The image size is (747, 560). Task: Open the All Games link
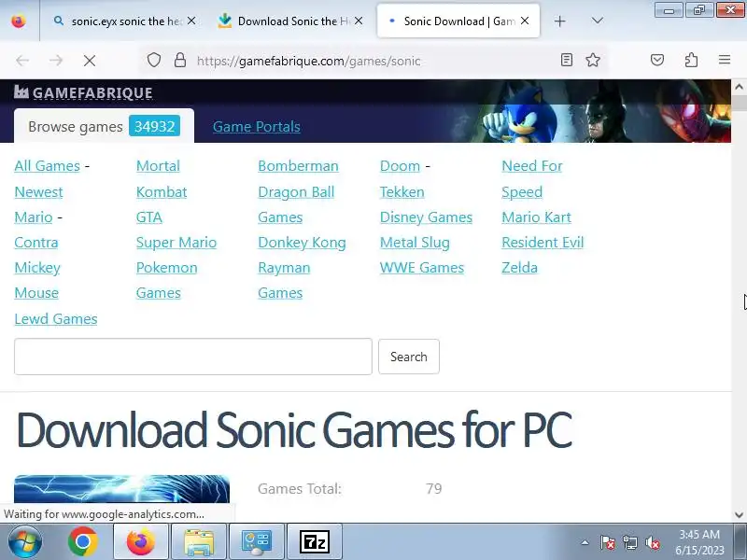(x=48, y=166)
